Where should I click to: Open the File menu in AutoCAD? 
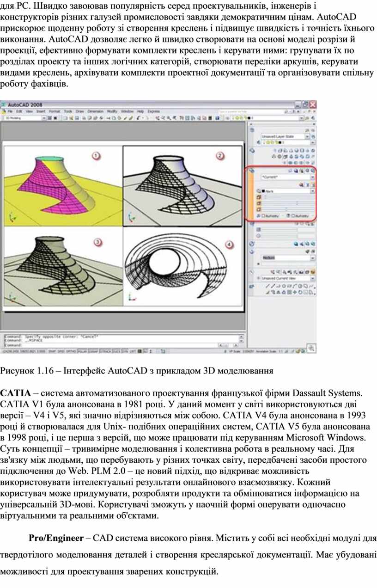click(x=10, y=111)
